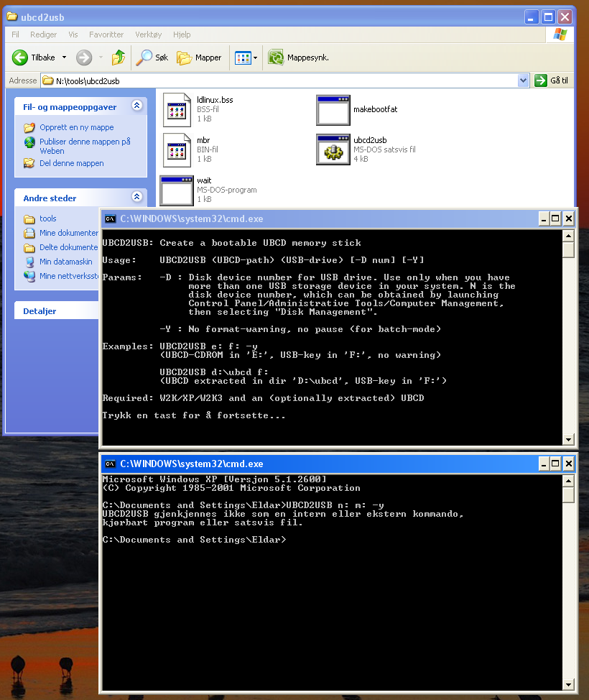Click the Mappesynk sync icon
Viewport: 589px width, 700px height.
click(276, 57)
